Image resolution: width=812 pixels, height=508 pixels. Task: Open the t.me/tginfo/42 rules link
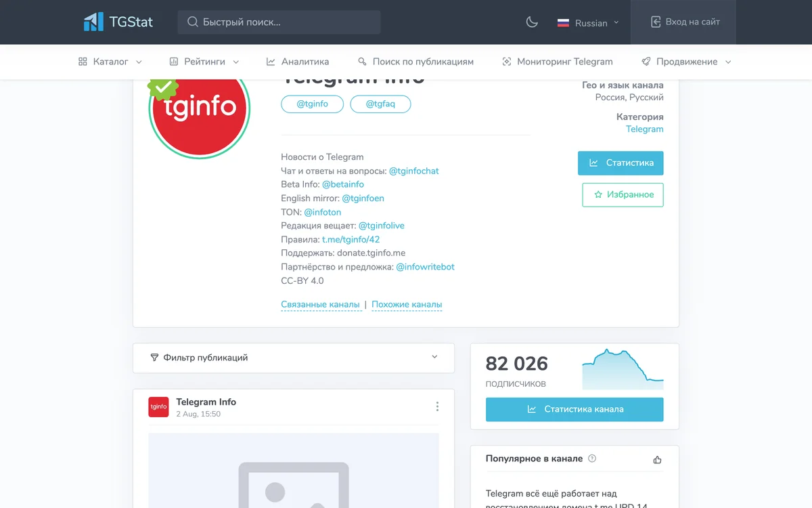(351, 239)
